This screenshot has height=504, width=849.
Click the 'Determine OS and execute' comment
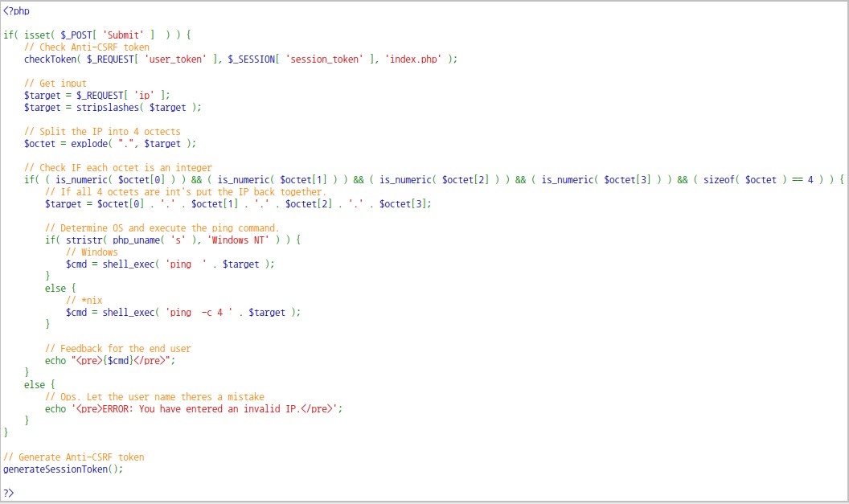coord(162,228)
